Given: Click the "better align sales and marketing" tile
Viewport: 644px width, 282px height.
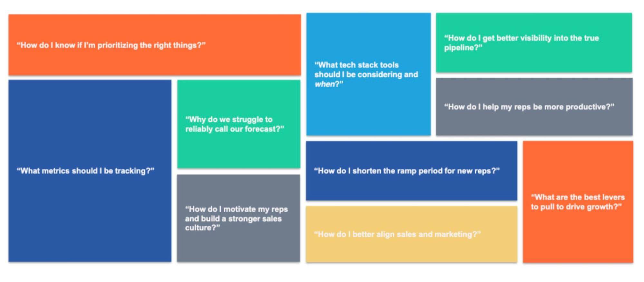Looking at the screenshot, I should pyautogui.click(x=411, y=234).
